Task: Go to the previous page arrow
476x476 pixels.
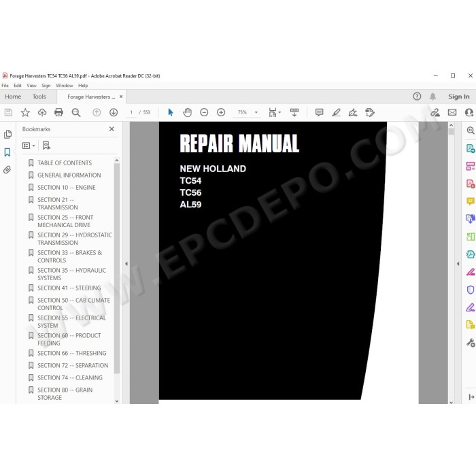Action: [97, 113]
